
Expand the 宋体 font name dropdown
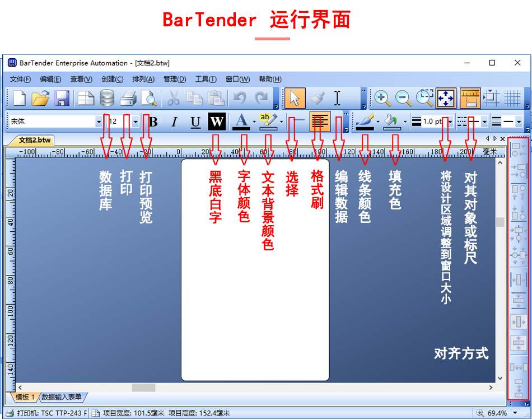click(99, 122)
